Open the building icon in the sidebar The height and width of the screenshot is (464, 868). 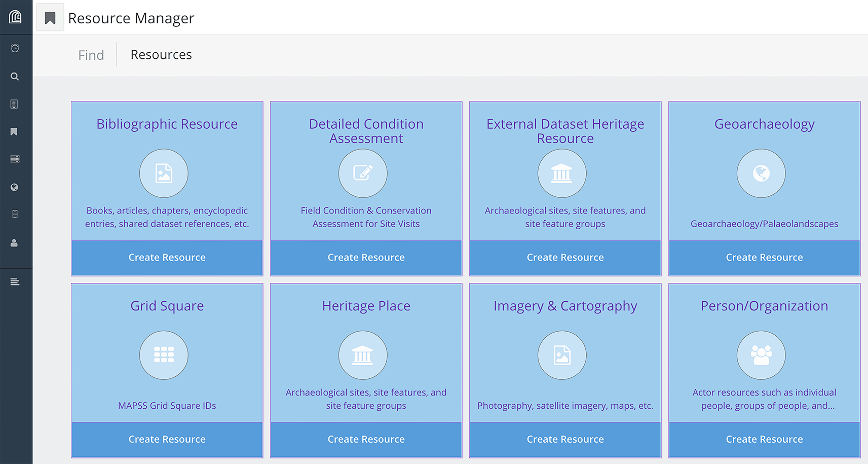coord(14,104)
